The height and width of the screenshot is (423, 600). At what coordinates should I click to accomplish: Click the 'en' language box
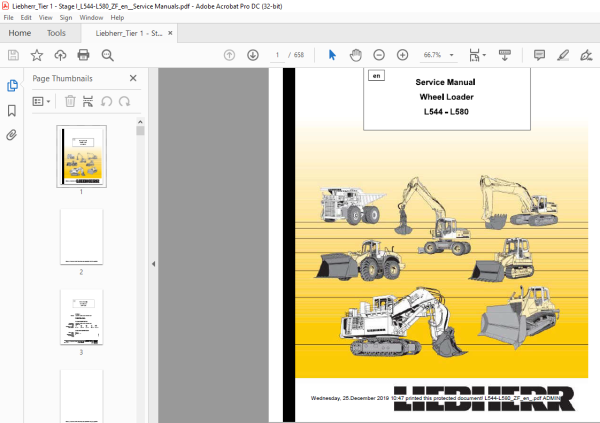pyautogui.click(x=377, y=75)
